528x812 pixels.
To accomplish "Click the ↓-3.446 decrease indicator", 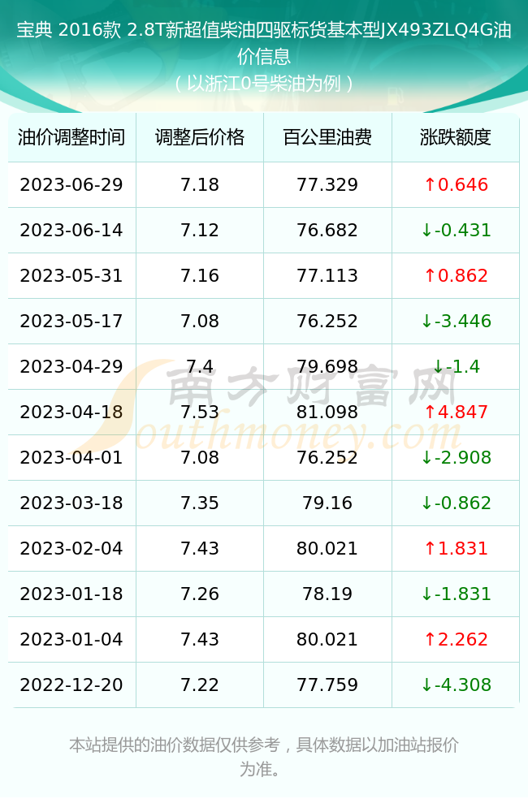I will coord(456,321).
